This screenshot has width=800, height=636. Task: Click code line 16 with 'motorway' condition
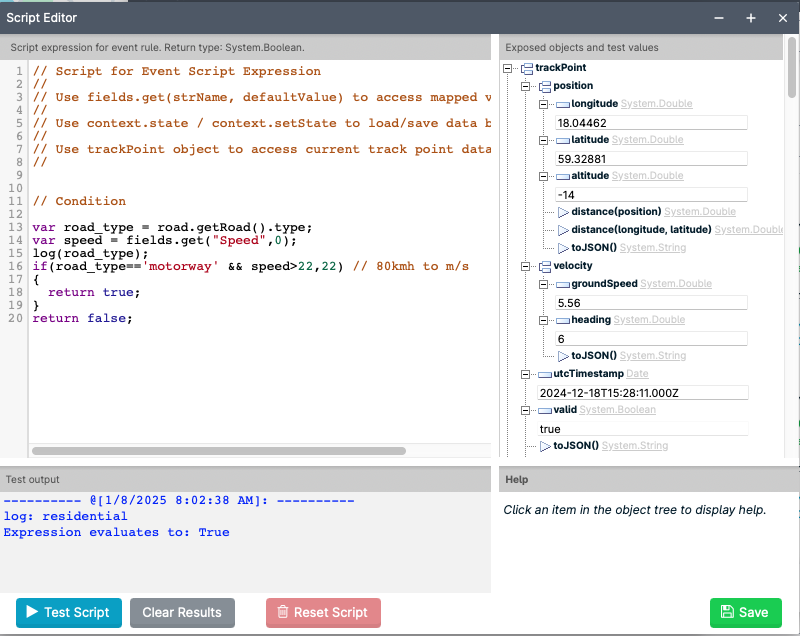(x=251, y=266)
